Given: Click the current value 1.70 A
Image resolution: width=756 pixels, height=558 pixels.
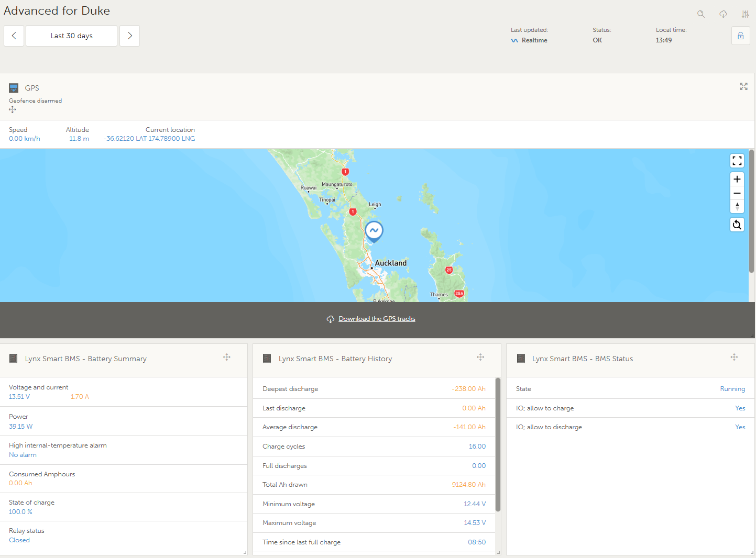Looking at the screenshot, I should click(80, 397).
